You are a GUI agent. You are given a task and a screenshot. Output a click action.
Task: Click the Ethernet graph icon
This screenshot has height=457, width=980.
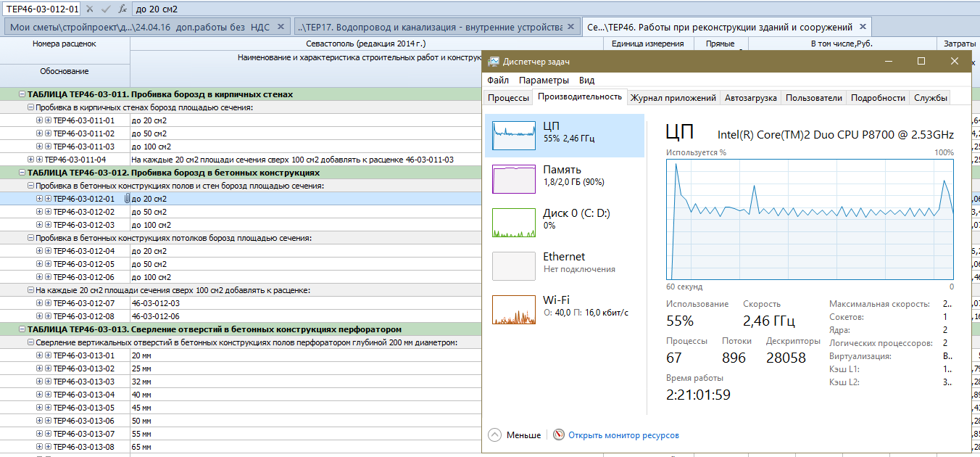(514, 265)
